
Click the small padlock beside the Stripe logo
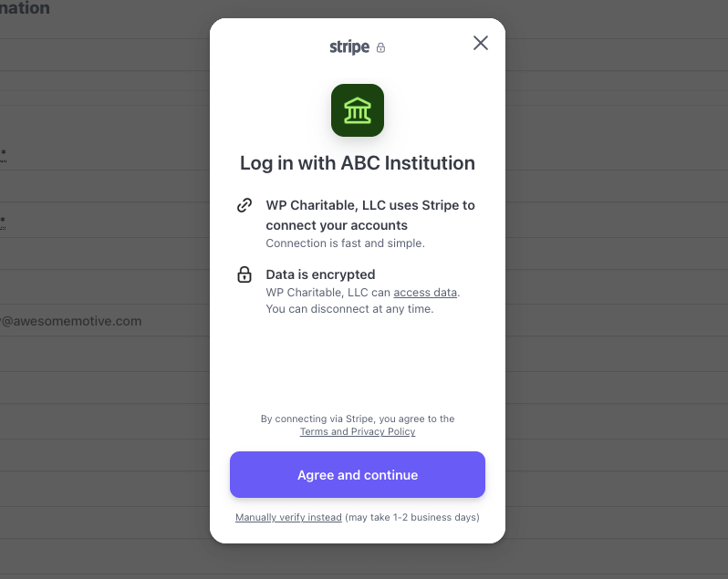tap(380, 47)
